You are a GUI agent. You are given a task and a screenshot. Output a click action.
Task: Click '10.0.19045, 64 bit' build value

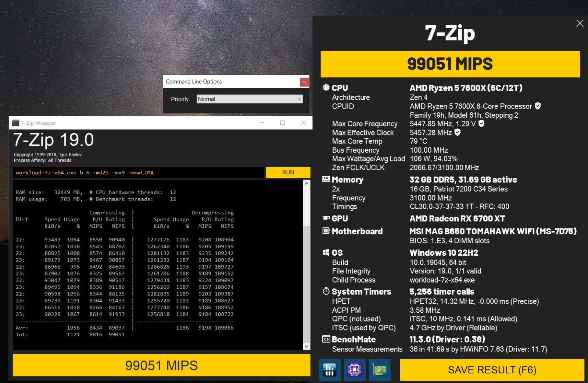pyautogui.click(x=438, y=262)
